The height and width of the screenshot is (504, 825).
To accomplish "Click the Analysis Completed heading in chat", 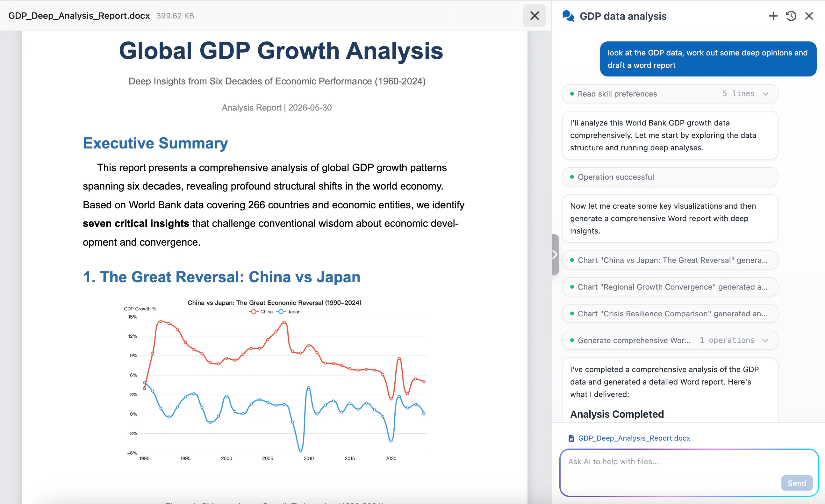I will pos(617,414).
